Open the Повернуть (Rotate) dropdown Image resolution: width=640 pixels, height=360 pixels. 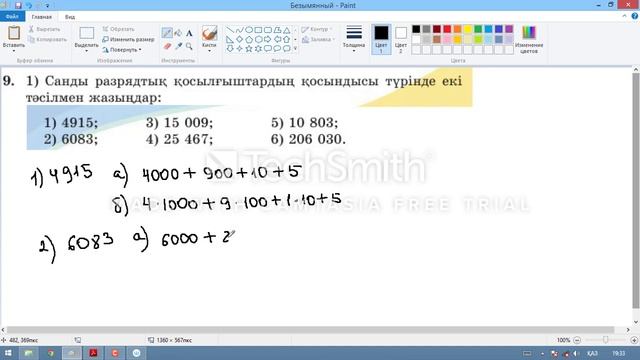click(x=122, y=49)
